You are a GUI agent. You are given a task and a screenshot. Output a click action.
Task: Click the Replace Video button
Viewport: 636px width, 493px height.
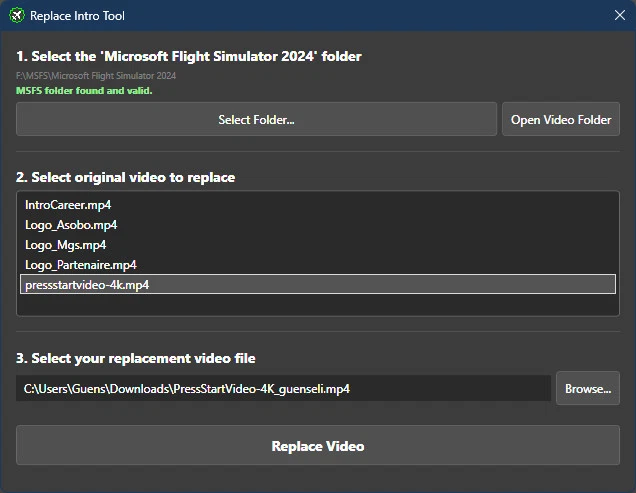click(x=318, y=446)
